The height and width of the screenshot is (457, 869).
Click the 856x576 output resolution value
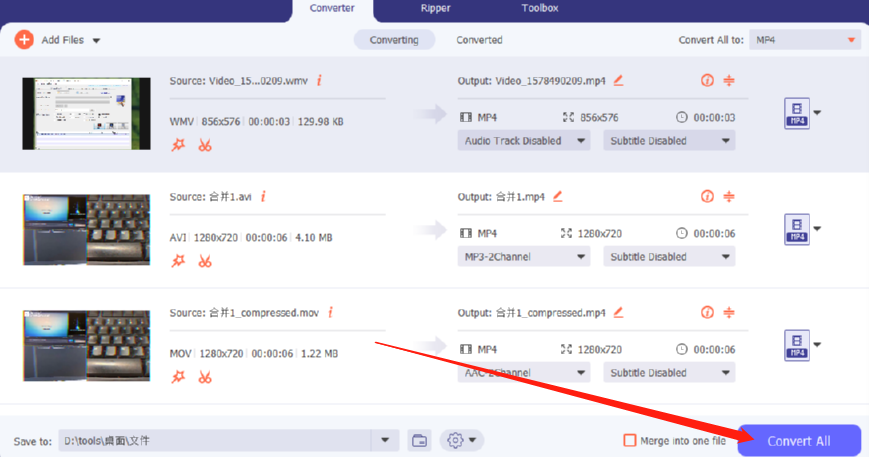(x=599, y=117)
